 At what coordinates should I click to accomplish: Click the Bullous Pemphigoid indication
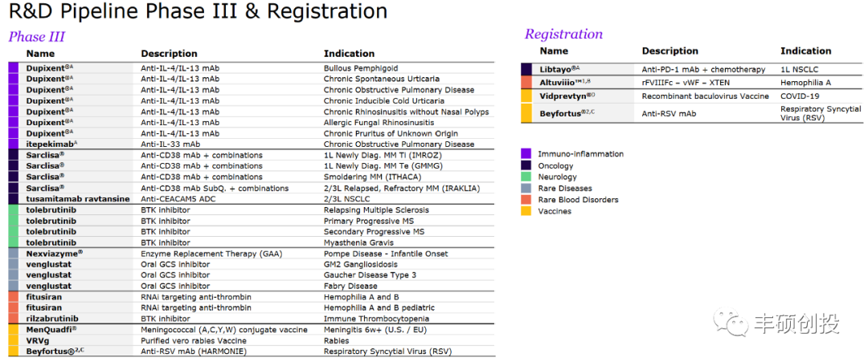point(361,68)
